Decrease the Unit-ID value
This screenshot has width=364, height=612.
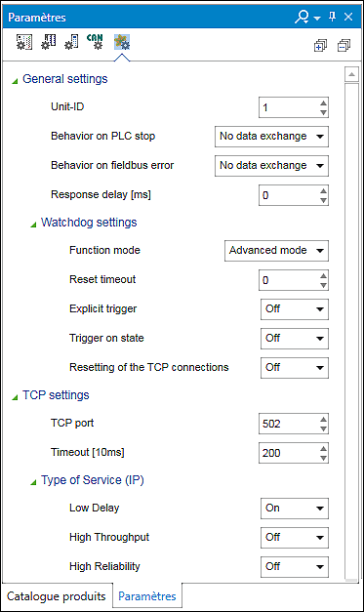[x=323, y=112]
